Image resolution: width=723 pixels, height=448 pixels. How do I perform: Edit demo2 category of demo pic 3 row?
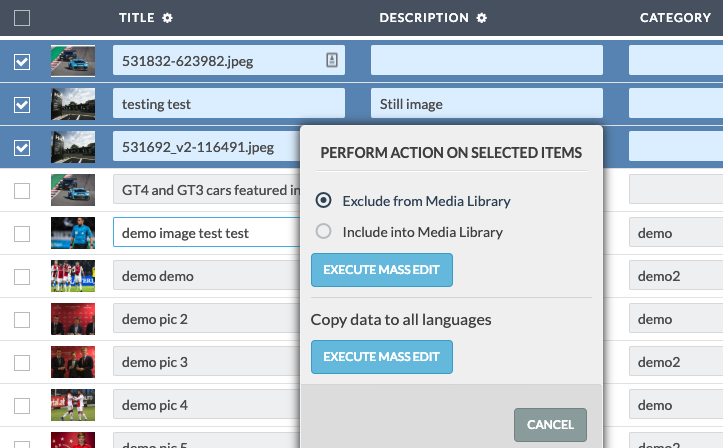point(676,361)
